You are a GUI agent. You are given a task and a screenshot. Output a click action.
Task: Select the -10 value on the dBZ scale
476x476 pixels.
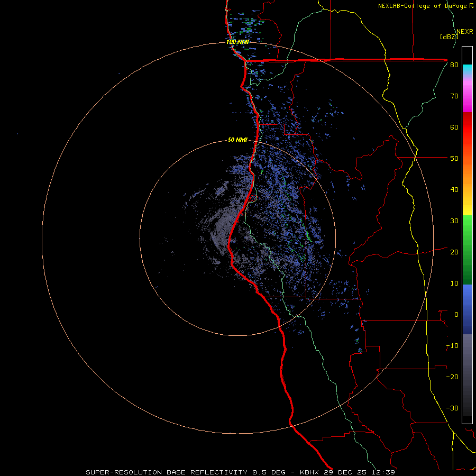[452, 346]
